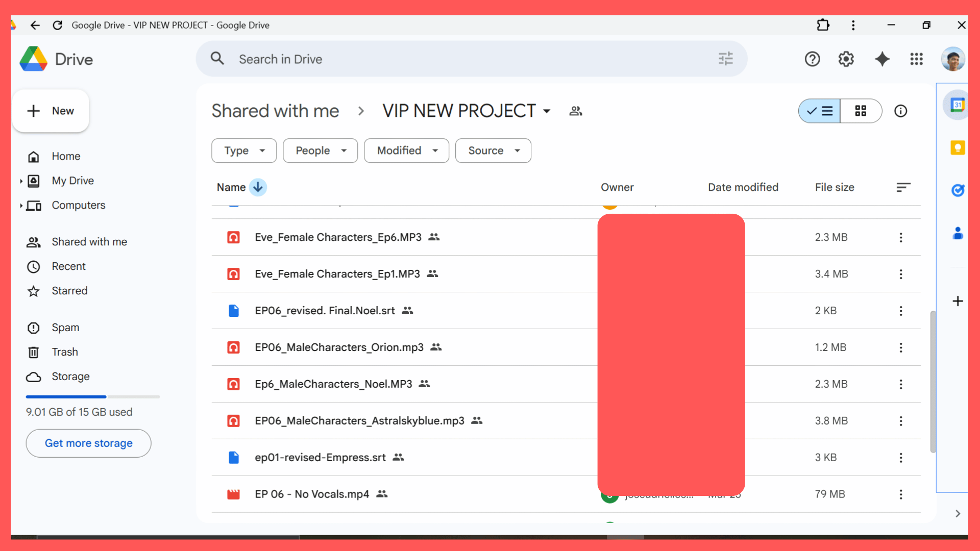Go to Shared with me in sidebar
Viewport: 980px width, 551px height.
89,242
